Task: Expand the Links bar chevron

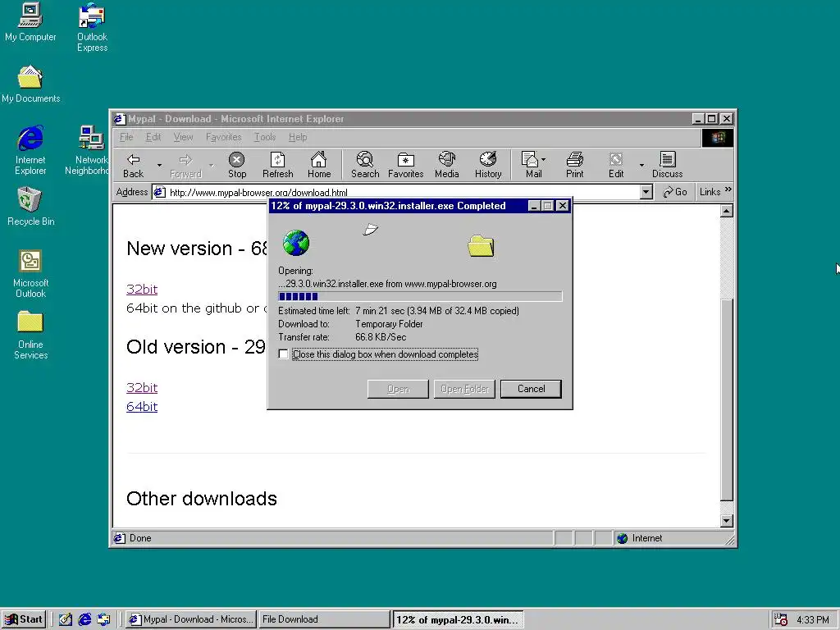Action: 728,189
